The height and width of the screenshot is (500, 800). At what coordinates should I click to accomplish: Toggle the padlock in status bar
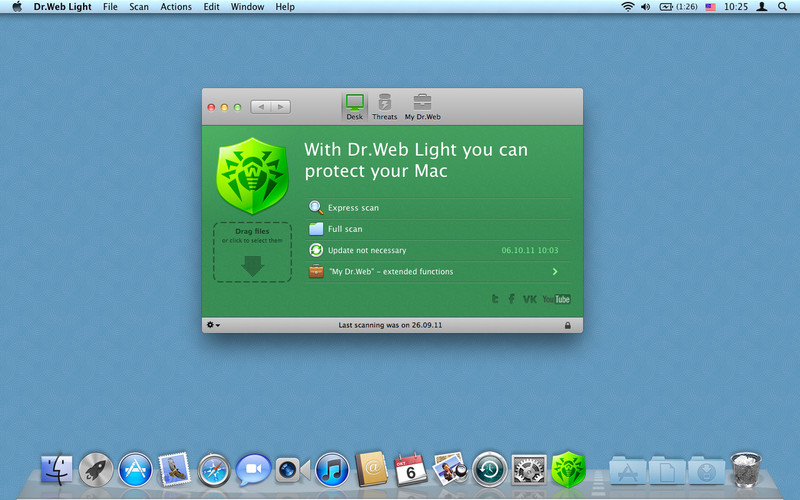(x=567, y=325)
